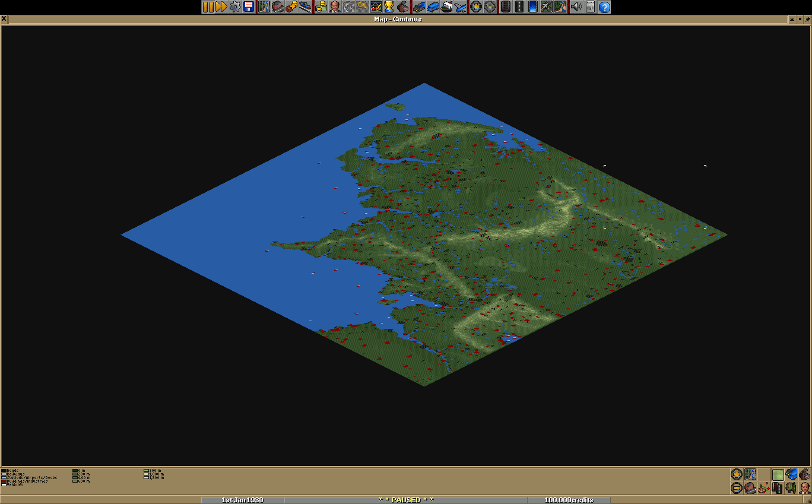
Task: Click the PAUSED status bar message
Action: click(406, 500)
